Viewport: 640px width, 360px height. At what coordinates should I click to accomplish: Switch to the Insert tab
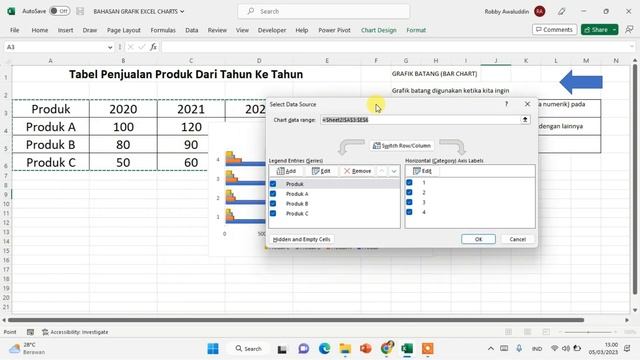(65, 30)
